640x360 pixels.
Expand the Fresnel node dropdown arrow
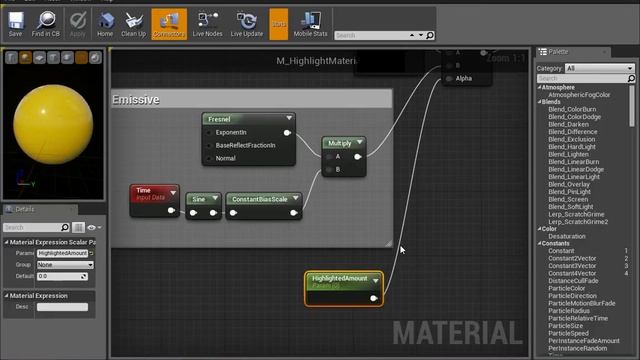pyautogui.click(x=289, y=118)
